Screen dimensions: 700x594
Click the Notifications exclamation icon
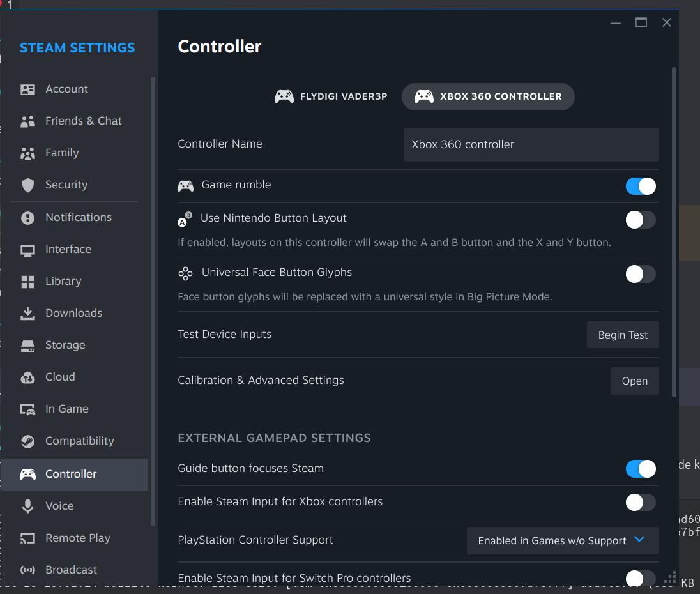tap(27, 218)
